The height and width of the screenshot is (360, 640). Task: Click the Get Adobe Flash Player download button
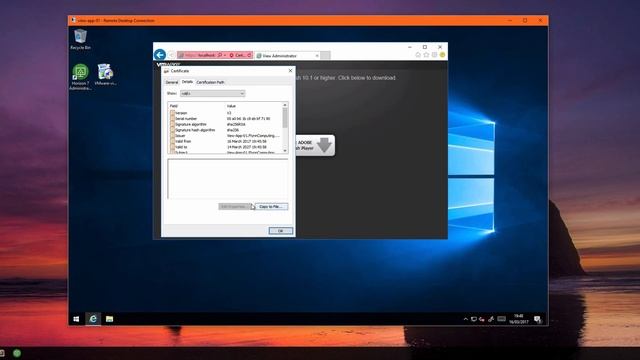click(315, 145)
